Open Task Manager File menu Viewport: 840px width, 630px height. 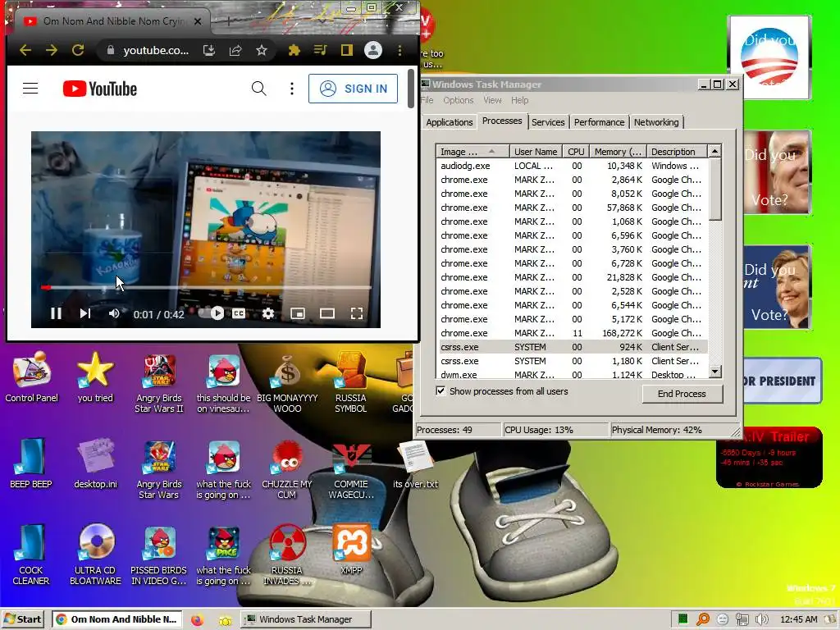click(427, 100)
